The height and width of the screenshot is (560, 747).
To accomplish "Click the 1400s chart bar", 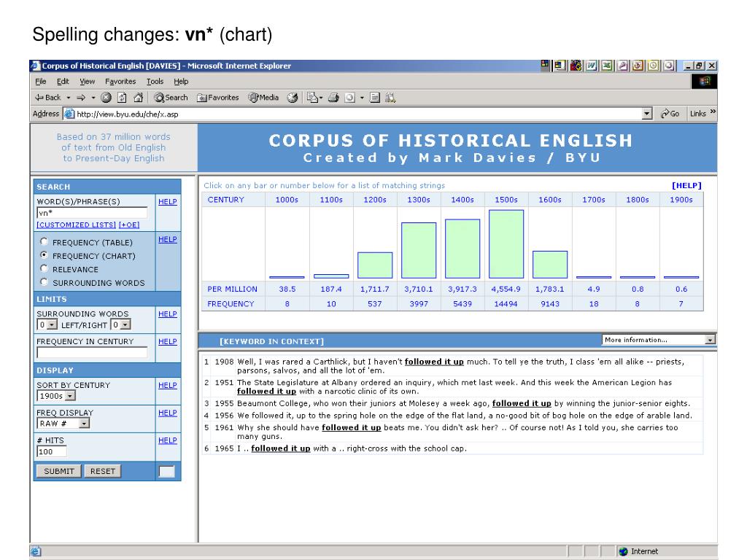I will (x=462, y=249).
